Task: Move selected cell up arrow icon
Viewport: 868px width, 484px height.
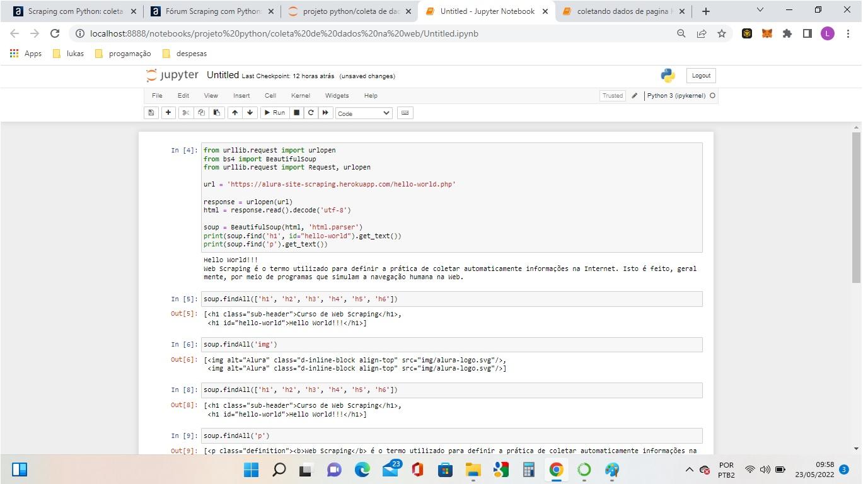Action: pyautogui.click(x=235, y=113)
